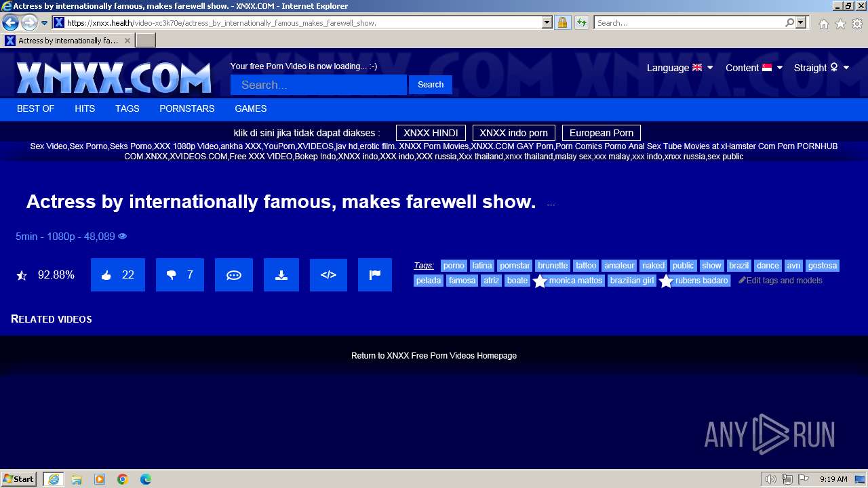Click the 48,089 views eye icon
Viewport: 868px width, 488px height.
pyautogui.click(x=123, y=237)
